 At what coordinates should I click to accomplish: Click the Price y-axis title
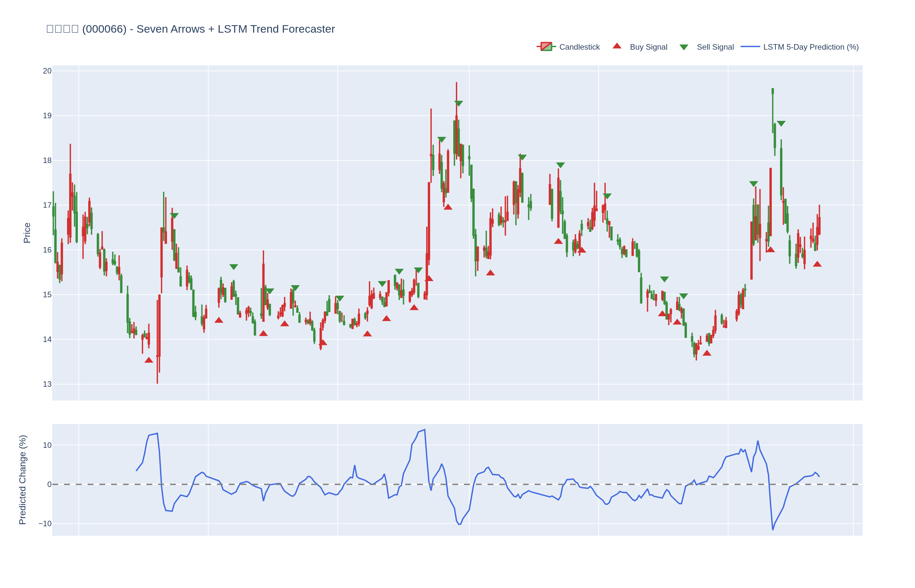(27, 233)
